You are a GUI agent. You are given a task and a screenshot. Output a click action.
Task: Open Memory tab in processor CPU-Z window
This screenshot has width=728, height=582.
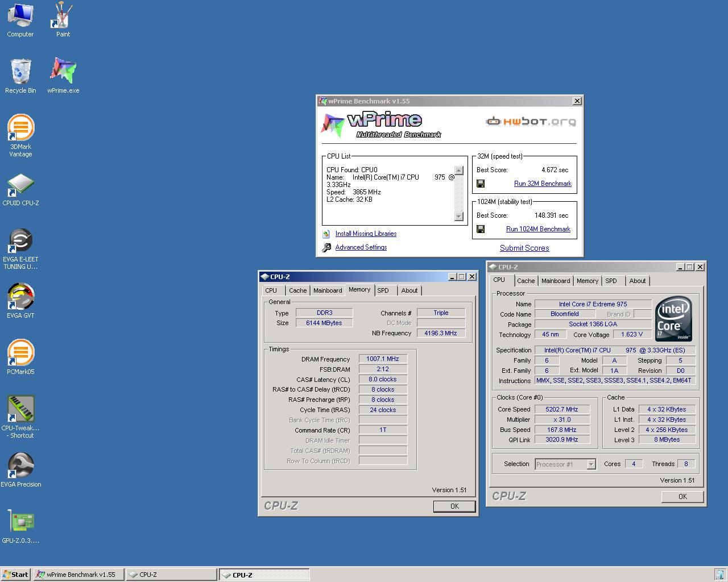[x=588, y=281]
